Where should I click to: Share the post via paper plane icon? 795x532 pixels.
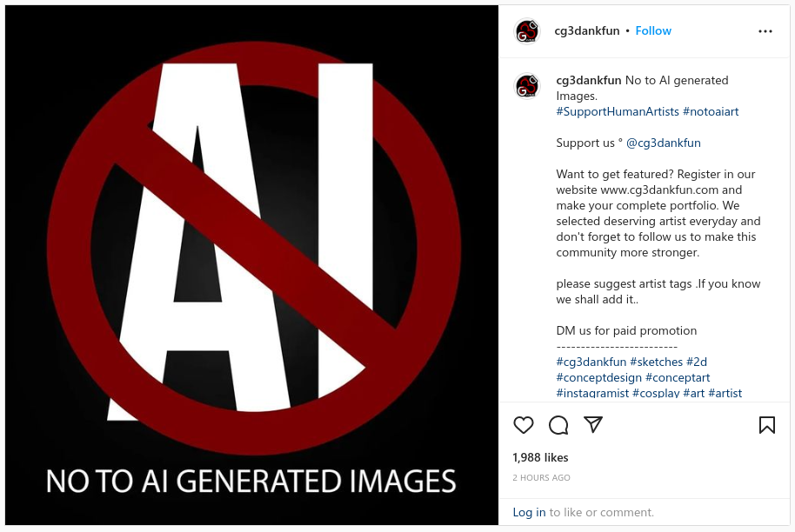coord(592,424)
